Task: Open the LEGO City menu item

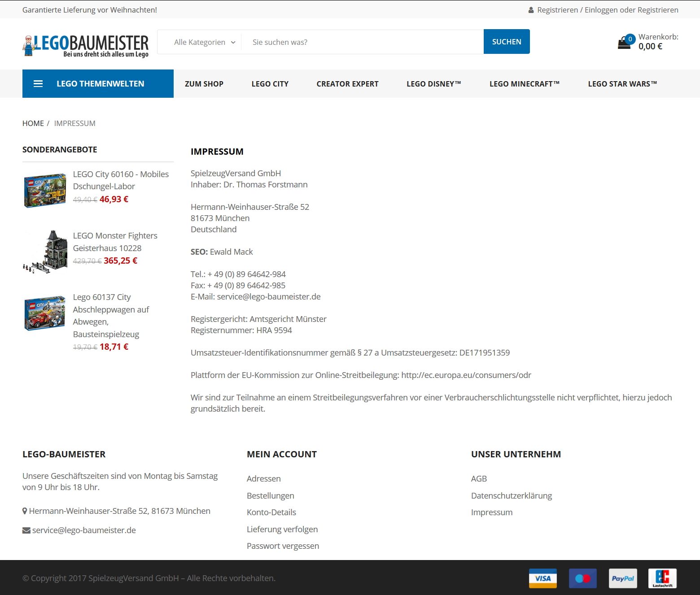Action: pos(270,84)
